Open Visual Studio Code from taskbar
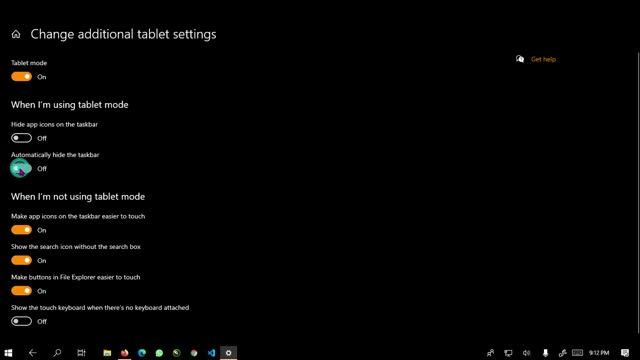Viewport: 640px width, 360px height. pyautogui.click(x=211, y=353)
